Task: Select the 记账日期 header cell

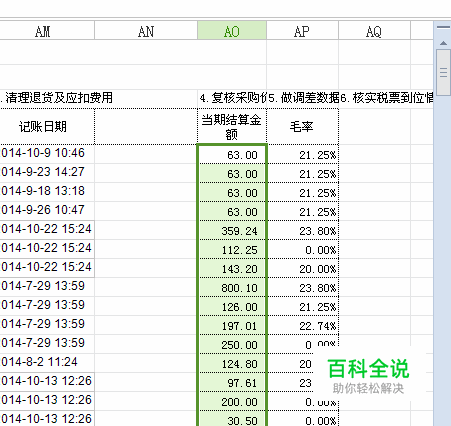Action: (x=47, y=126)
